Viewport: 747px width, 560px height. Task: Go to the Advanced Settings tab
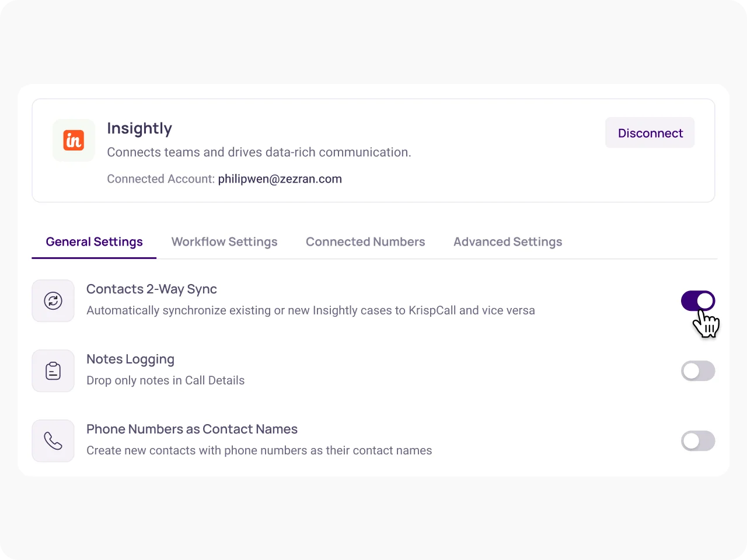(x=508, y=242)
